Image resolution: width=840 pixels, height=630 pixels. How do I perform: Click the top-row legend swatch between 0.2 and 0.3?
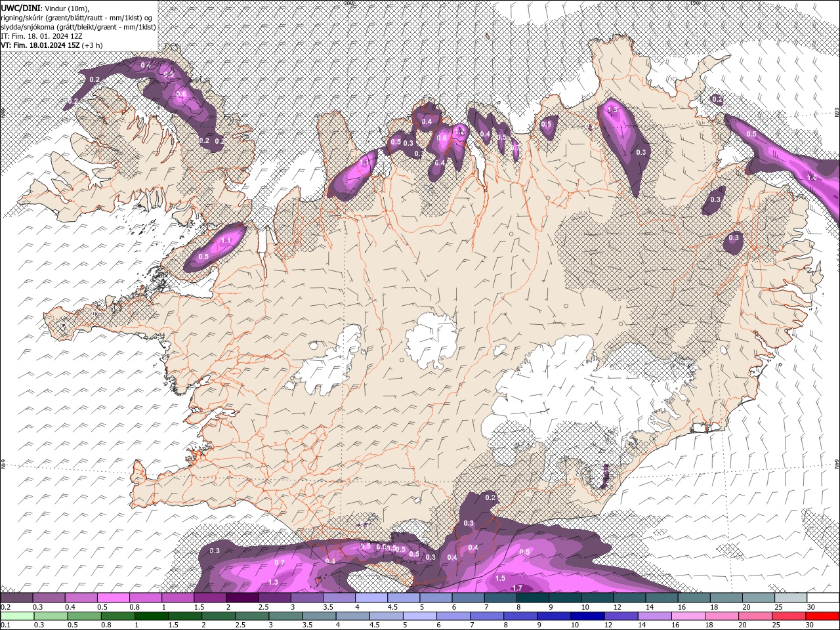click(x=16, y=598)
